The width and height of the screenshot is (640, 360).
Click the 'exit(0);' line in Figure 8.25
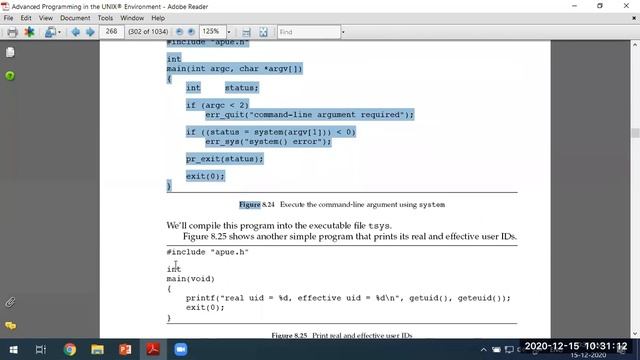pyautogui.click(x=205, y=307)
